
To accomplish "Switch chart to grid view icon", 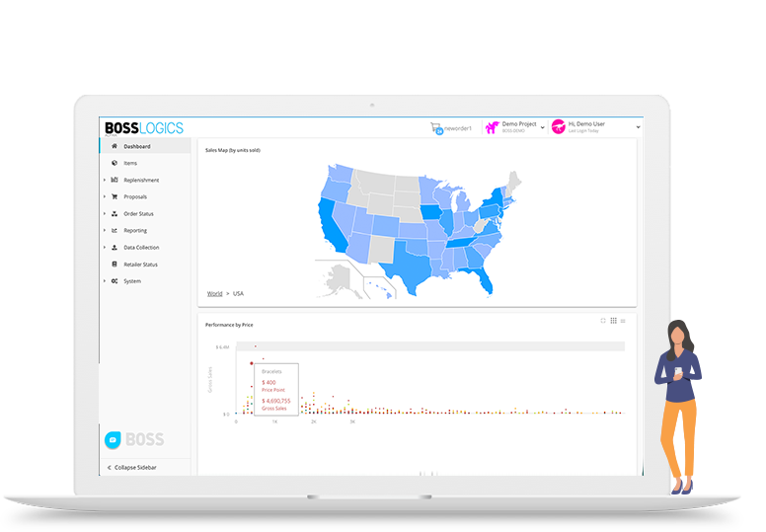I will [x=613, y=321].
